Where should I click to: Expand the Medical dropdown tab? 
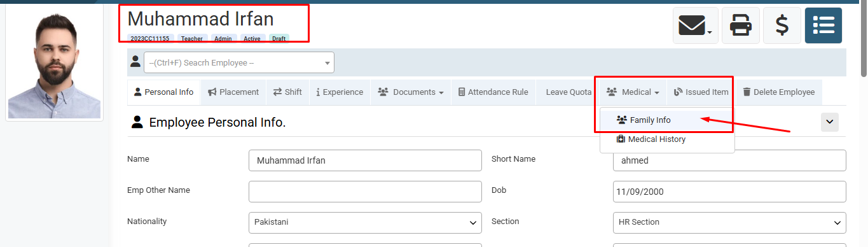[x=633, y=92]
